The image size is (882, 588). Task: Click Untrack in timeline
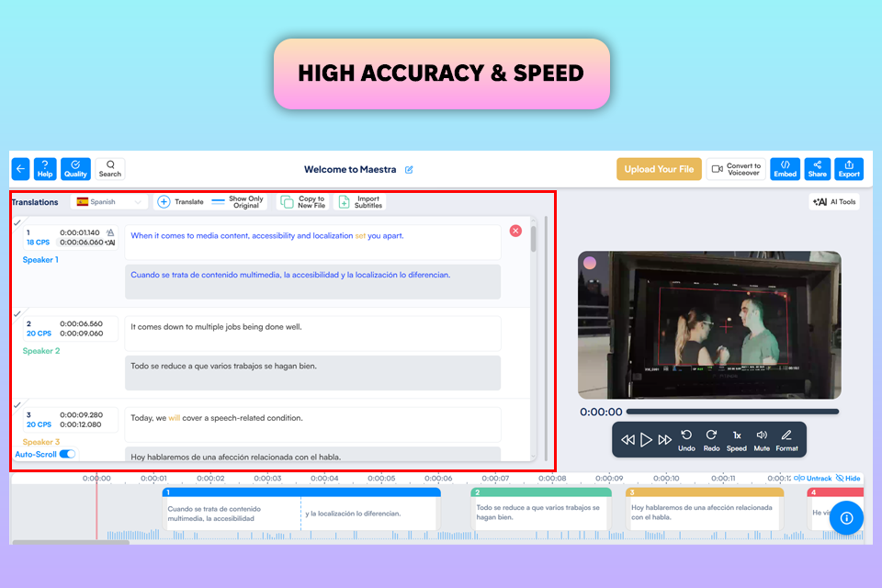click(813, 479)
